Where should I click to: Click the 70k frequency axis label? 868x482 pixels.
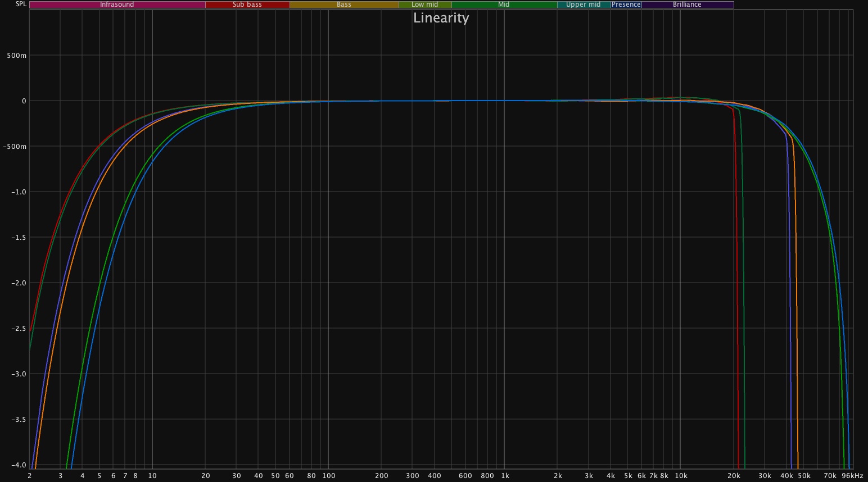(830, 476)
